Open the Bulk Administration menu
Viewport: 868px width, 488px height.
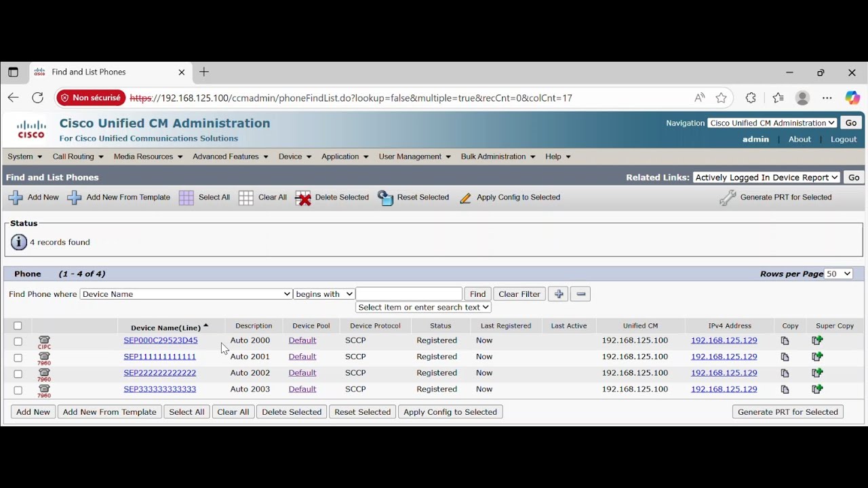pyautogui.click(x=498, y=157)
